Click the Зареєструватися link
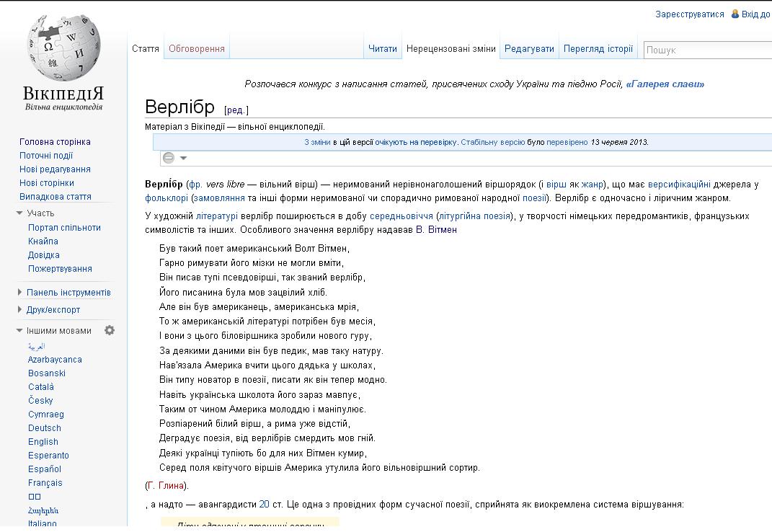 (x=689, y=14)
